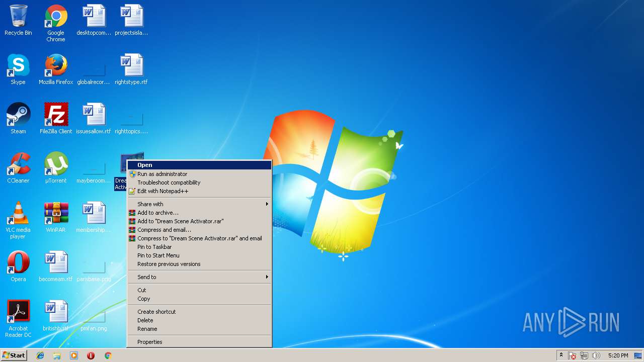
Task: Open Windows Media Player taskbar icon
Action: click(x=74, y=355)
